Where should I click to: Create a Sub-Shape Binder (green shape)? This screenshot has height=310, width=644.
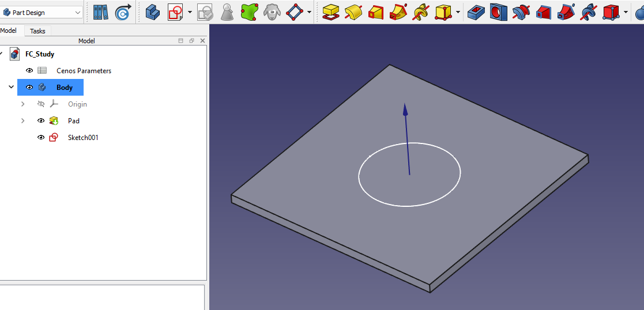point(249,12)
